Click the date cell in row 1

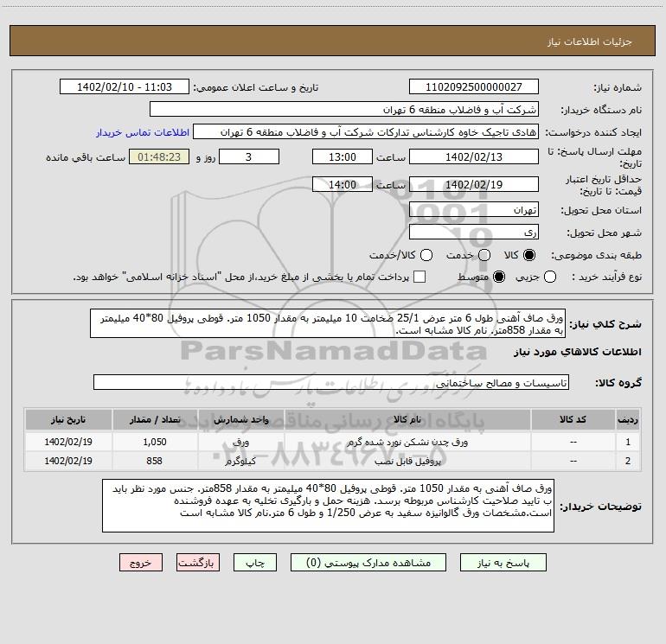point(68,442)
